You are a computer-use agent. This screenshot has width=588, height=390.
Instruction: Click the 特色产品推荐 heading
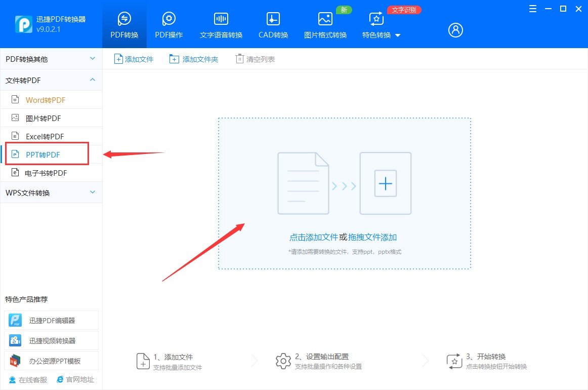[x=26, y=299]
